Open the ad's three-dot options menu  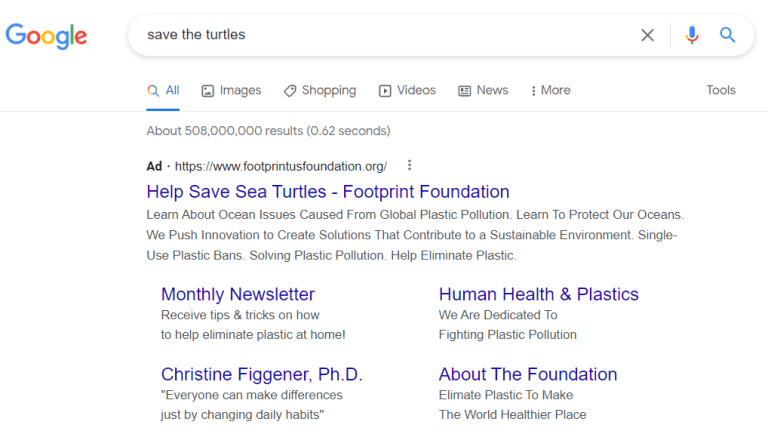409,166
